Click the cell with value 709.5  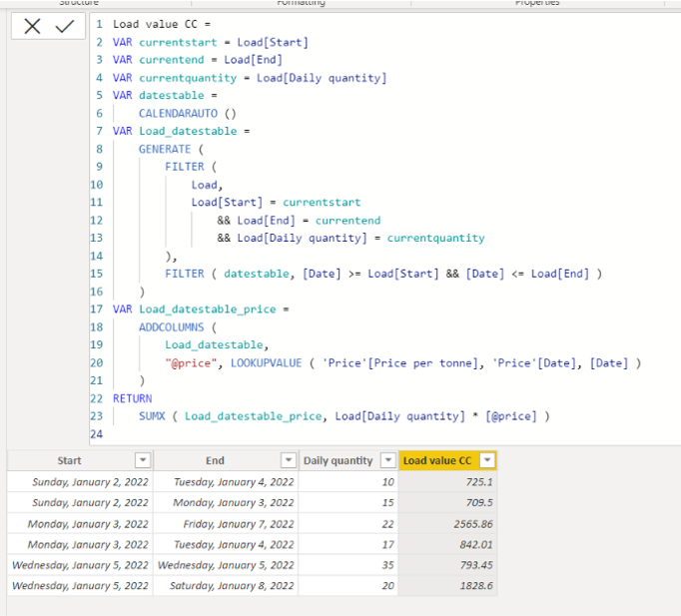(447, 503)
